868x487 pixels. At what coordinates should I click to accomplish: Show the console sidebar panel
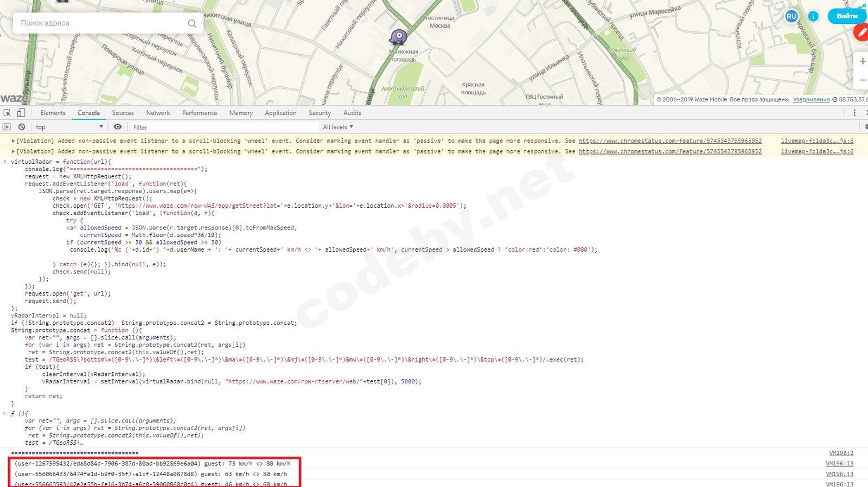[7, 127]
